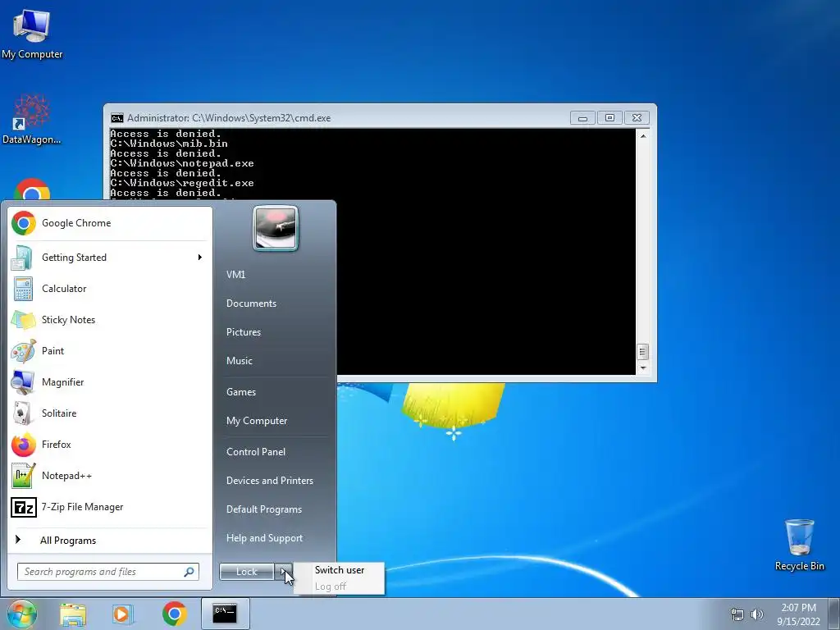Maximize the cmd.exe window
Viewport: 840px width, 630px height.
pos(609,118)
